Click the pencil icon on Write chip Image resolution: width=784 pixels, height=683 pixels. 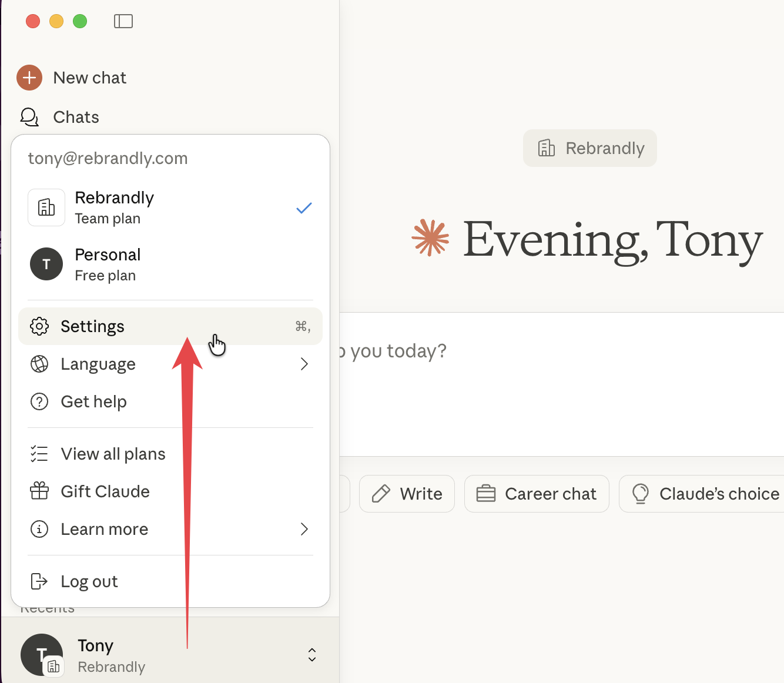(x=381, y=494)
